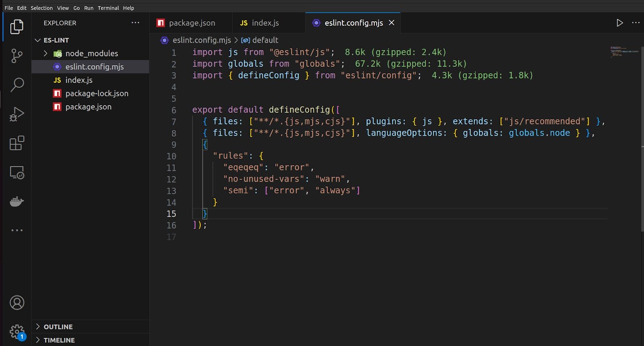Image resolution: width=644 pixels, height=346 pixels.
Task: Open the Source Control view
Action: point(17,56)
